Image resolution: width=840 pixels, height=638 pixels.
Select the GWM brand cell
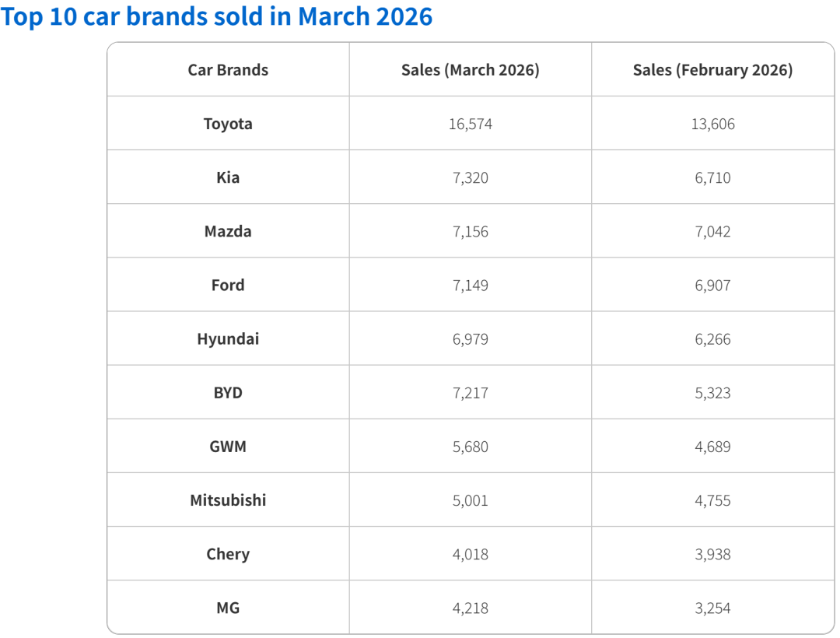click(x=228, y=446)
